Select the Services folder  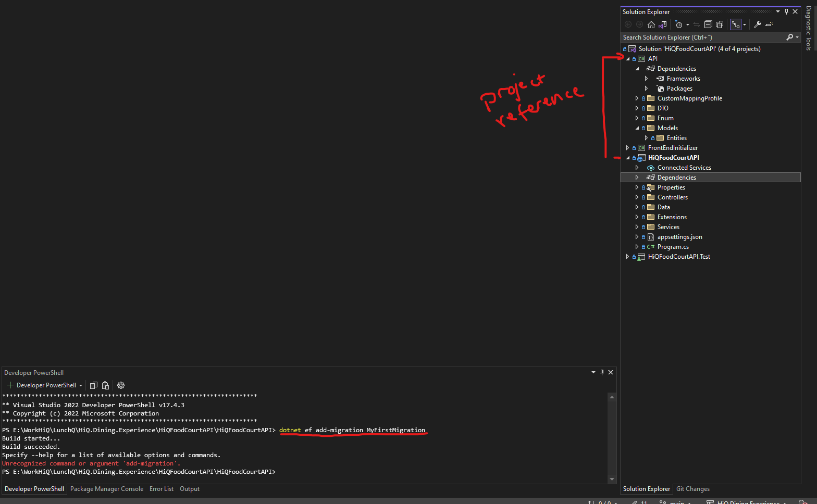[669, 227]
